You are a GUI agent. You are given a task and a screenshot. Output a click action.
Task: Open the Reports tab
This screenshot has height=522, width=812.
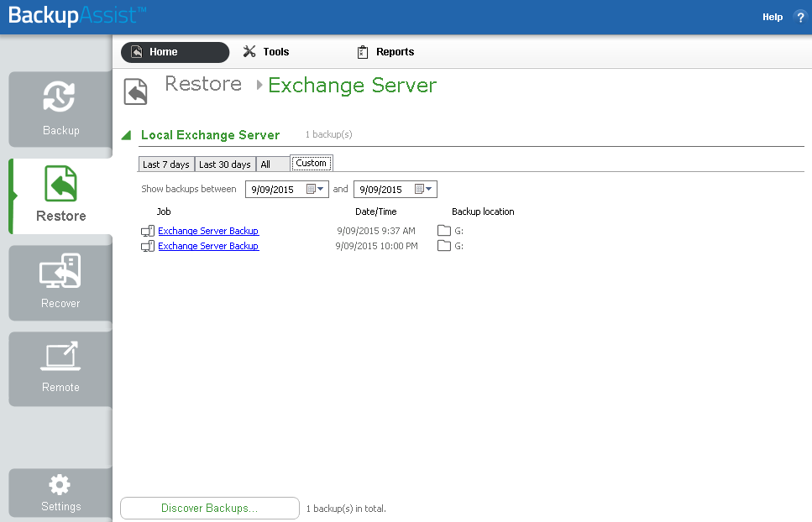coord(385,52)
